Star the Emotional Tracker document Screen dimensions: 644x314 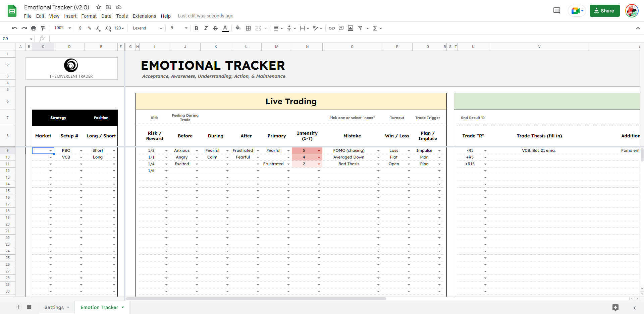pyautogui.click(x=99, y=7)
